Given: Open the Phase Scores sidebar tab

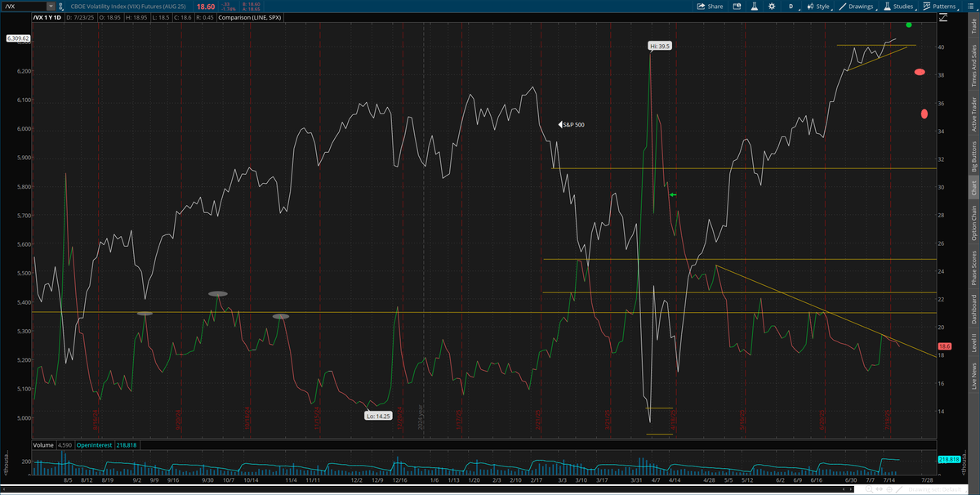Looking at the screenshot, I should click(x=973, y=268).
